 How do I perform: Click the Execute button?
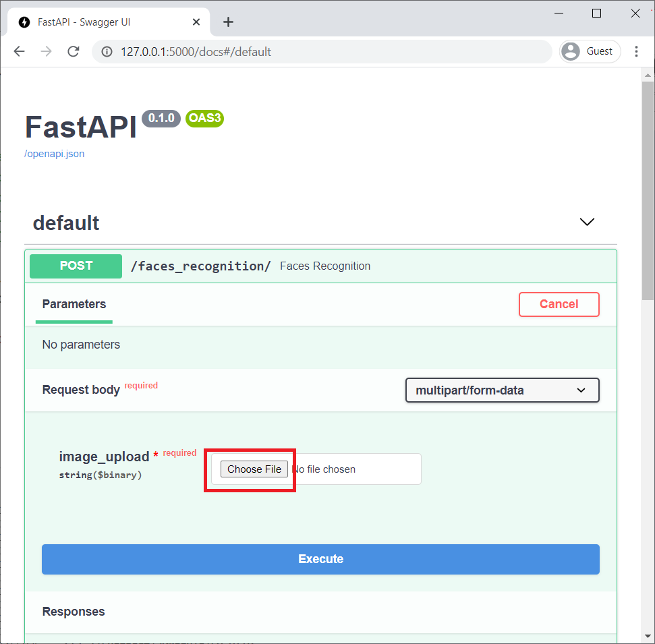pyautogui.click(x=320, y=558)
